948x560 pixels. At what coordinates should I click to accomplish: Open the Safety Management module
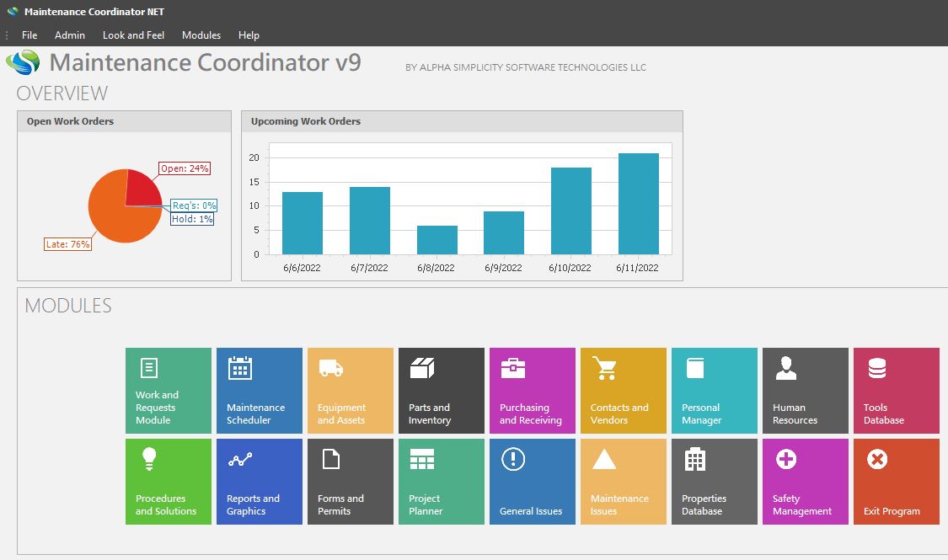coord(805,481)
